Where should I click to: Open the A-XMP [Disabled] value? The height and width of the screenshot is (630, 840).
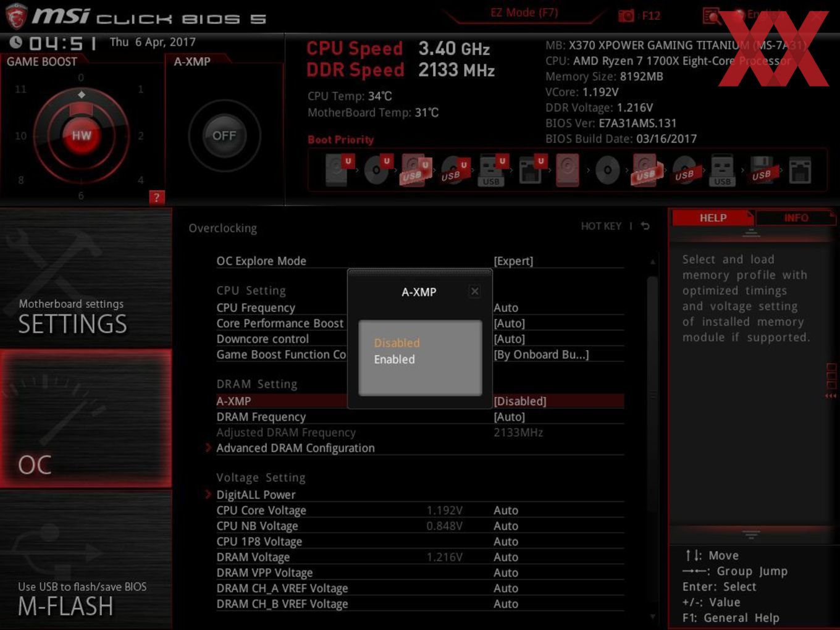[520, 401]
